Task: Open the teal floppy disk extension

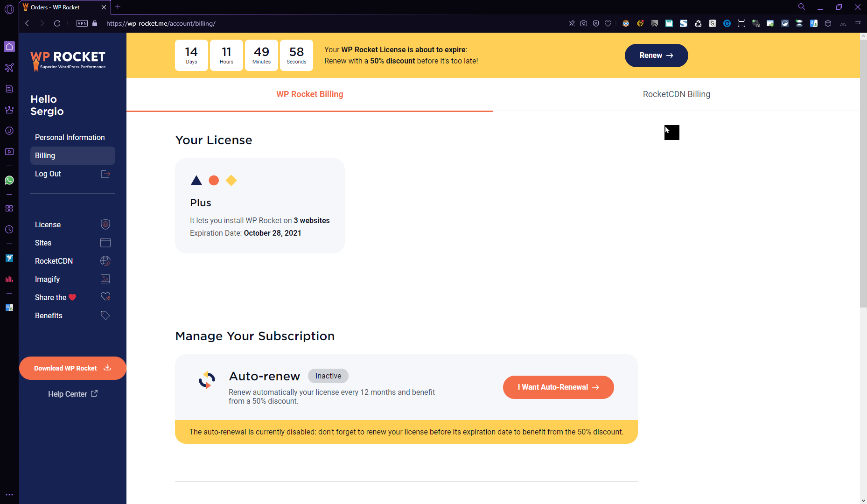Action: [x=669, y=23]
